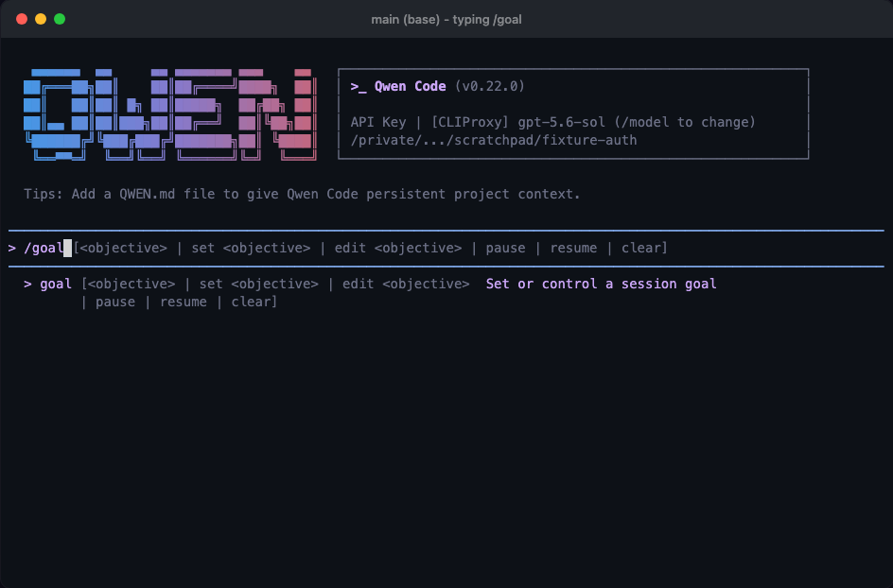Click the '>' selection marker before goal suggestion
This screenshot has width=893, height=588.
[28, 284]
